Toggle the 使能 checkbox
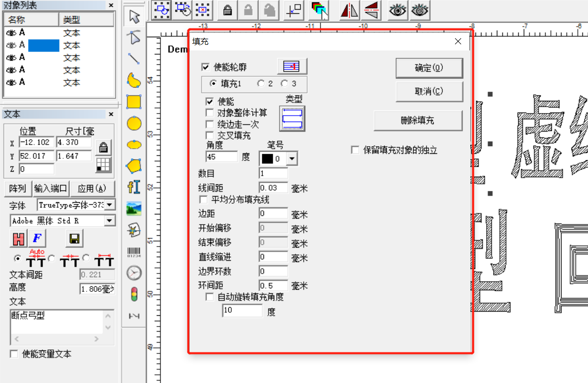The height and width of the screenshot is (383, 588). coord(209,101)
